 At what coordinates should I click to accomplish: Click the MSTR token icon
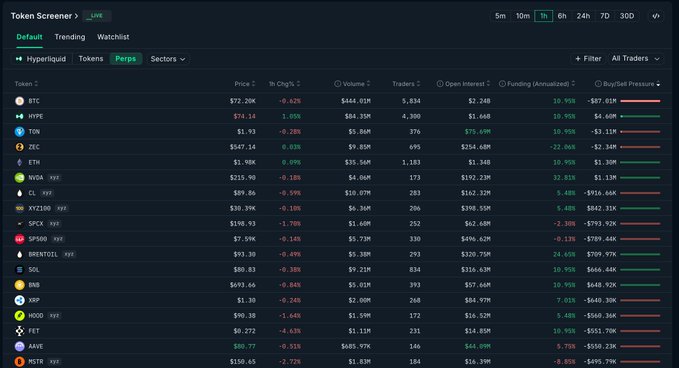click(19, 362)
